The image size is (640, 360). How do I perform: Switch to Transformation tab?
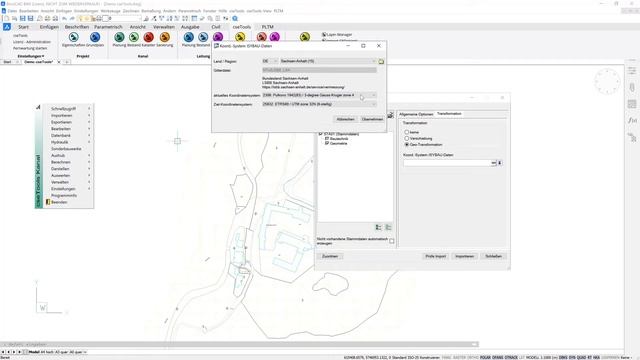449,114
